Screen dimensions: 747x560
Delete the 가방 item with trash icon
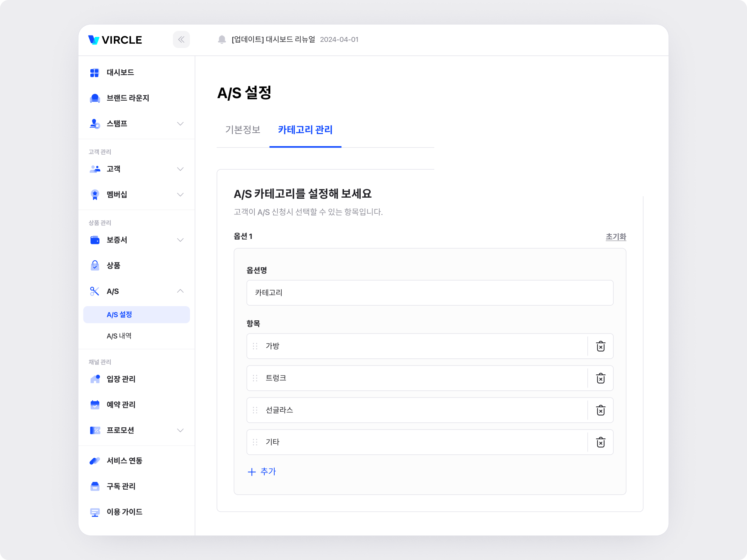point(600,346)
